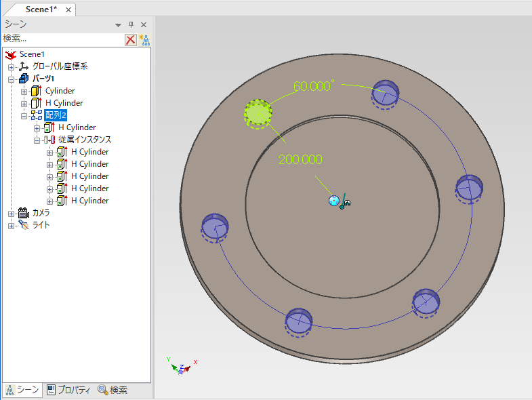Click the red X clear-search icon
This screenshot has height=400, width=532.
pos(130,39)
